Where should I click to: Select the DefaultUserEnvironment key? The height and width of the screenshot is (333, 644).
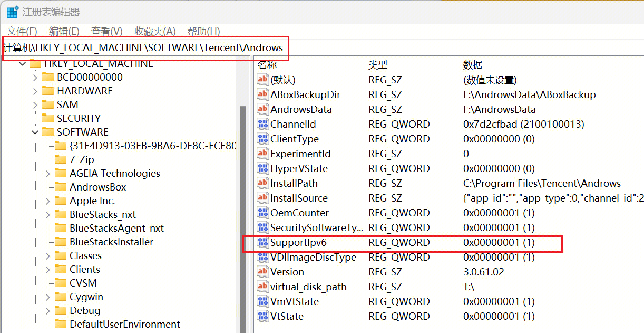pyautogui.click(x=125, y=324)
